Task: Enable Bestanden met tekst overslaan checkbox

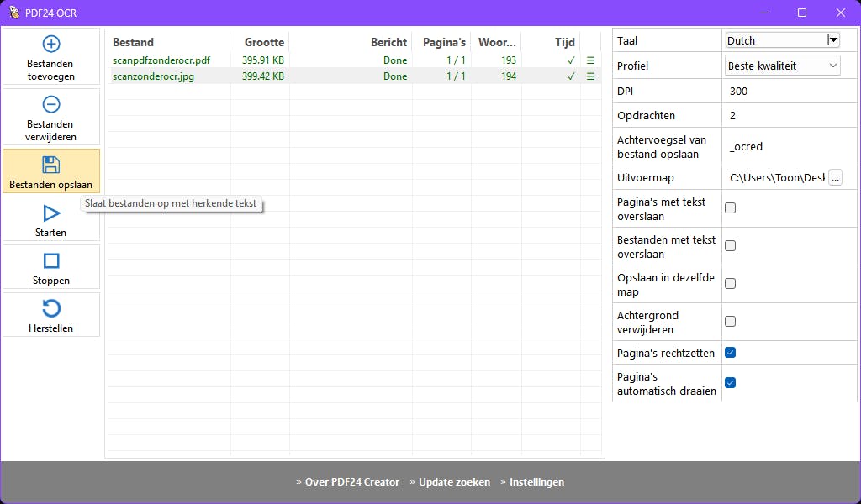Action: [731, 245]
